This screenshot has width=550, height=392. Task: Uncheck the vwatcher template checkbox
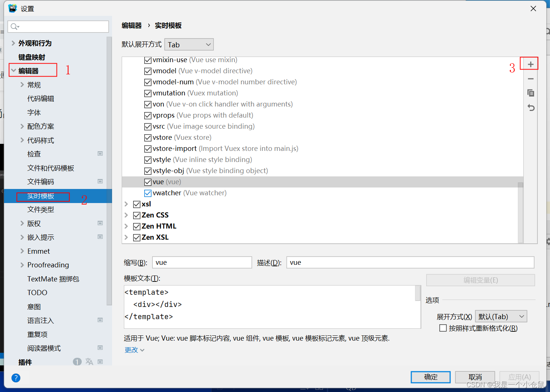[148, 193]
